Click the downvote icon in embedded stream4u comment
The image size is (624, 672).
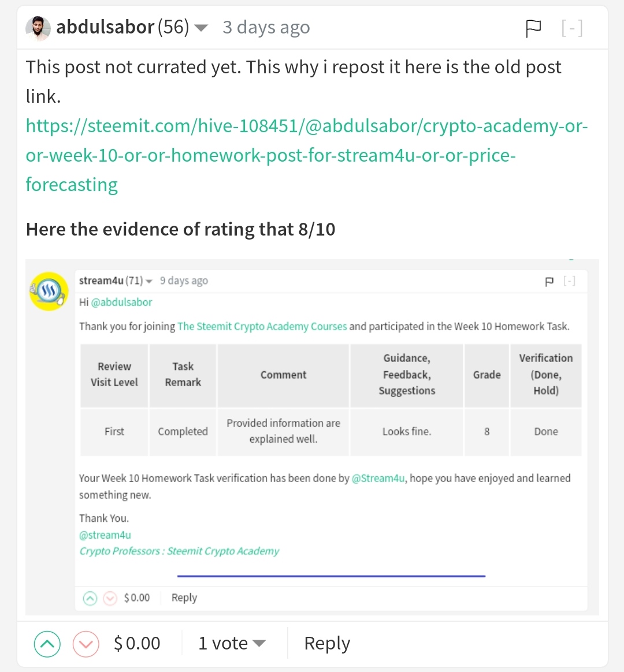click(110, 598)
